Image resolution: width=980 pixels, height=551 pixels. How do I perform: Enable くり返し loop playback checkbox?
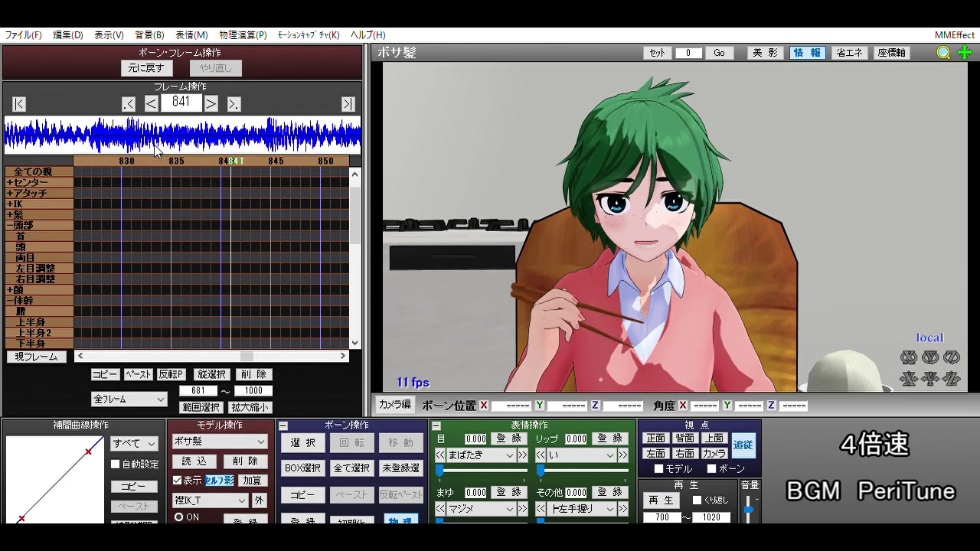click(697, 500)
